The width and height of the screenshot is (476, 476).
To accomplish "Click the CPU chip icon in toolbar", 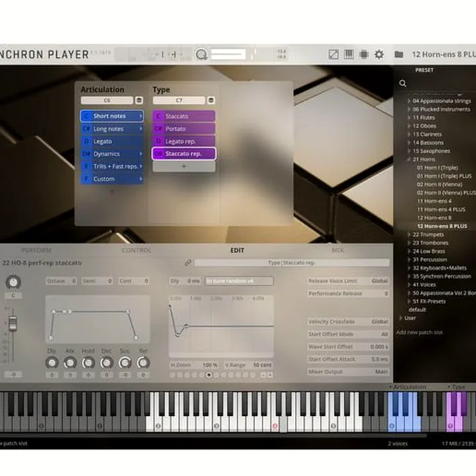I will click(364, 55).
